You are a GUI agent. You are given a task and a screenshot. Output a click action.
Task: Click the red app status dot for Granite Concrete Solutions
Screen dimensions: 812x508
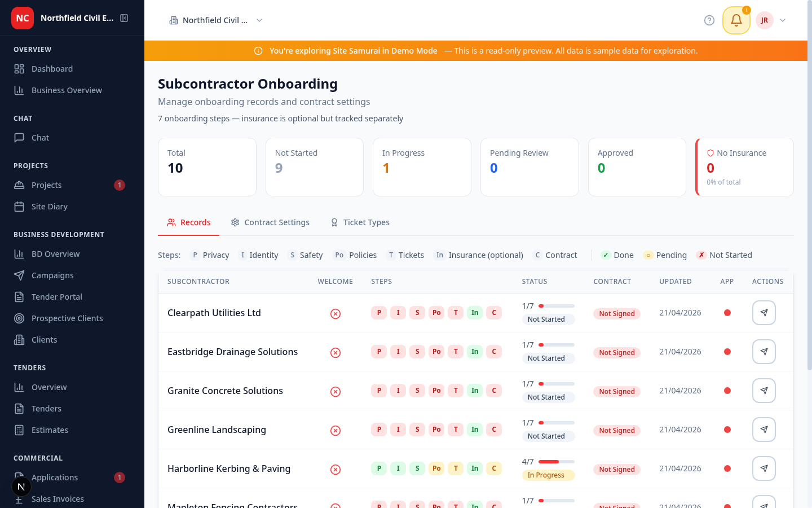pyautogui.click(x=727, y=390)
